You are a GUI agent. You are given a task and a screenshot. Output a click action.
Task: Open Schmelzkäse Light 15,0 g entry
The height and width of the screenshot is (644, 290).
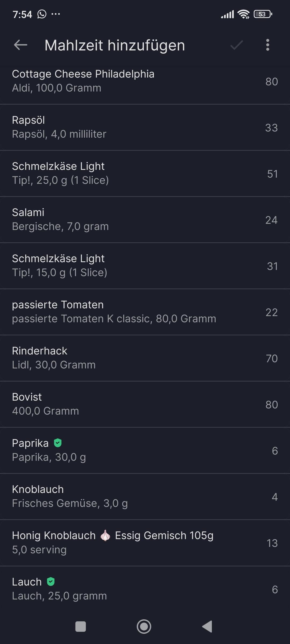tap(145, 266)
